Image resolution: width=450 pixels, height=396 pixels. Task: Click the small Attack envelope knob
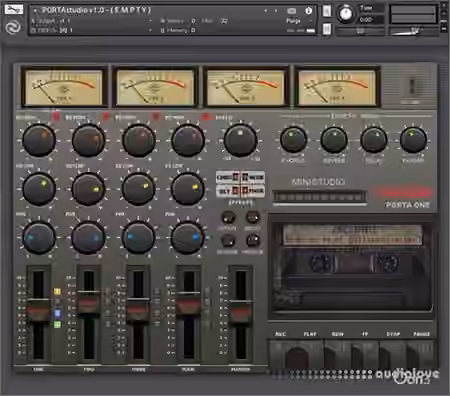pos(228,218)
